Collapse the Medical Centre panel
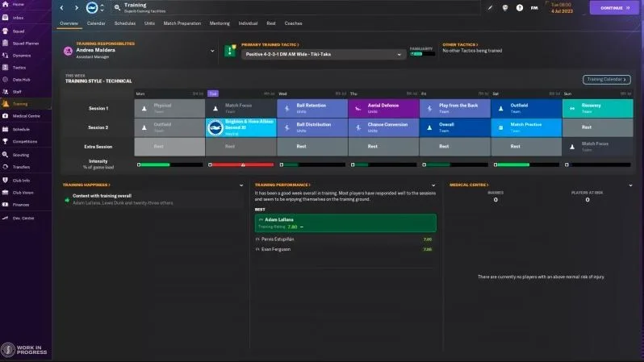 [x=630, y=185]
